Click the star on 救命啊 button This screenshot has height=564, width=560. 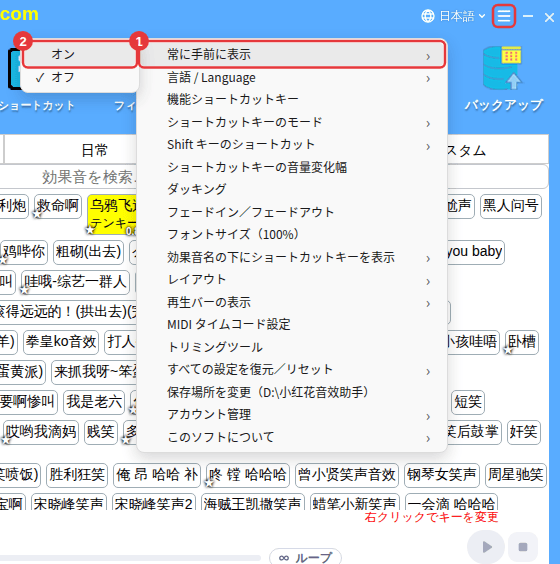pos(37,214)
